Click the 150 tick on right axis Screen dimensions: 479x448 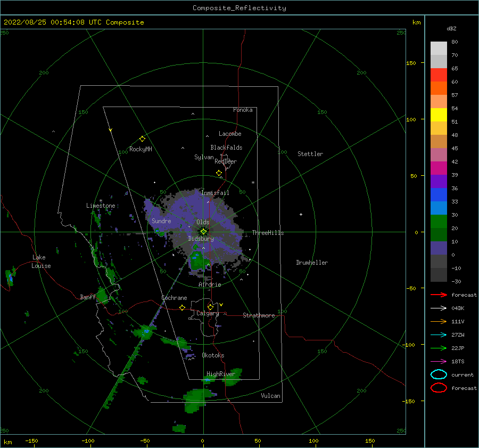tap(411, 63)
